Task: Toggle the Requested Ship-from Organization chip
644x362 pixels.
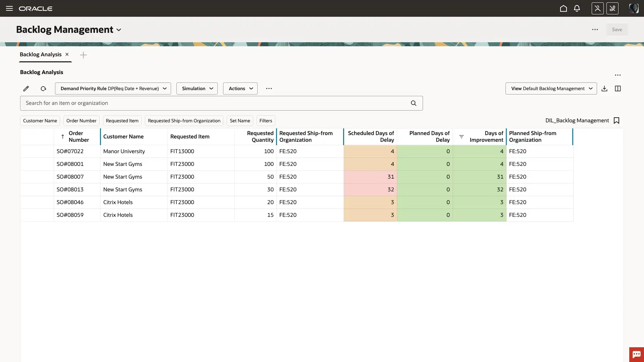Action: (184, 121)
